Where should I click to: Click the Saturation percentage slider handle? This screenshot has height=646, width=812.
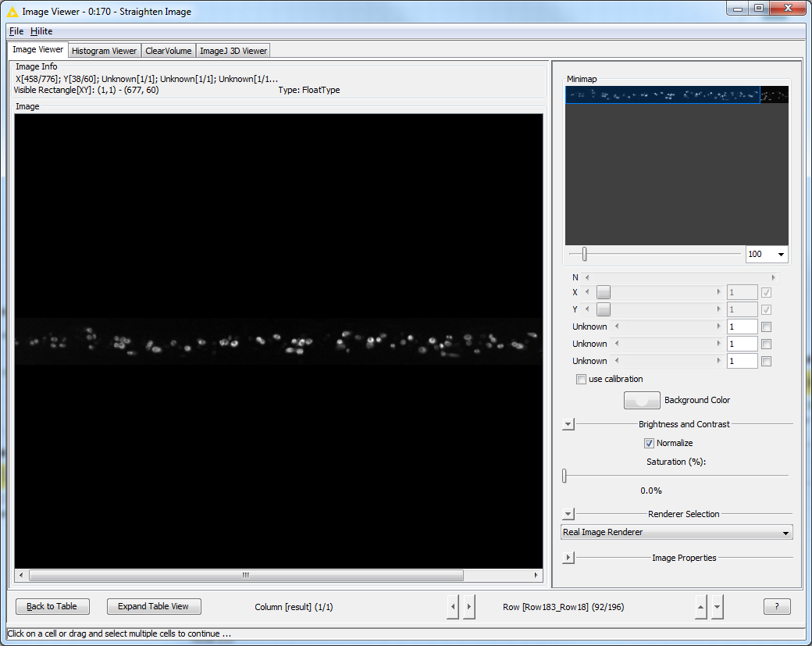(x=564, y=476)
